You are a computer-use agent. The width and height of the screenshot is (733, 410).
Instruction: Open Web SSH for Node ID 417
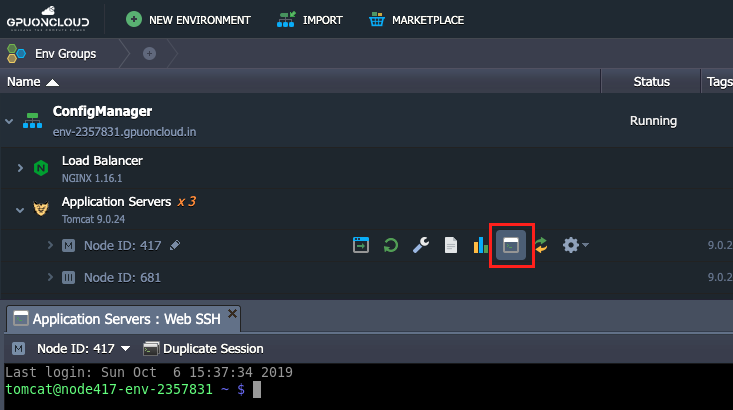(x=511, y=245)
